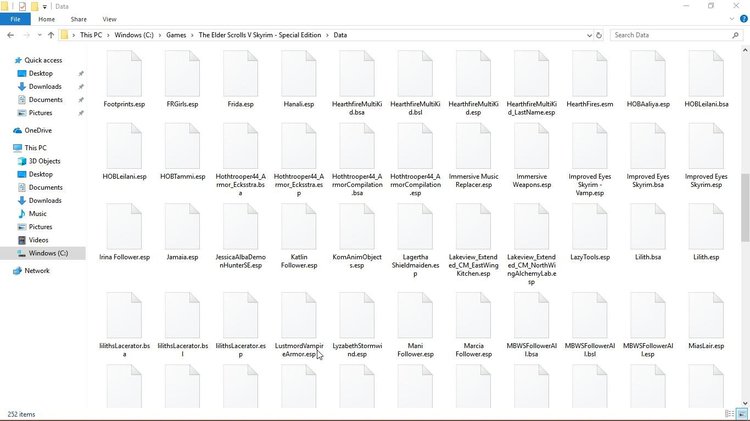Viewport: 750px width, 421px height.
Task: Open Network in navigation pane
Action: (37, 271)
